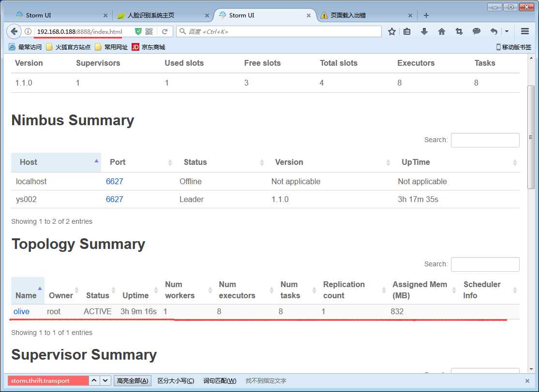Open 常用网址 bookmark folder
The image size is (539, 392).
tap(111, 47)
